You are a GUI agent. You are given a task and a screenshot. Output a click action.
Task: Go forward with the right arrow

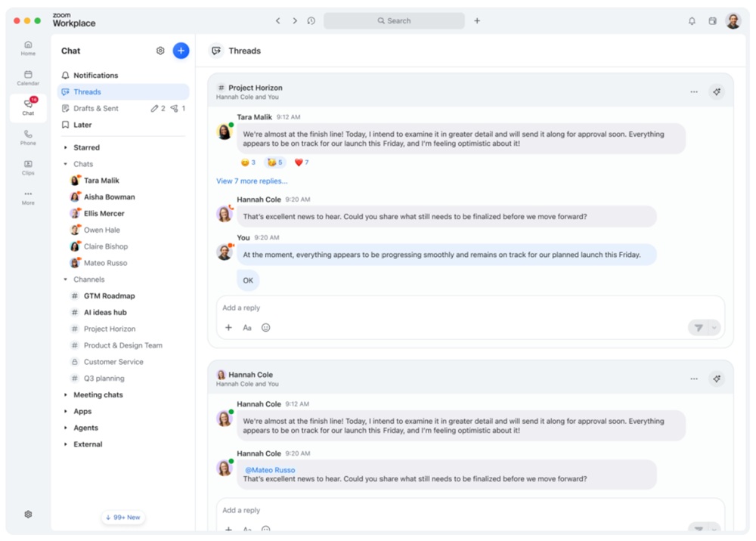(295, 20)
